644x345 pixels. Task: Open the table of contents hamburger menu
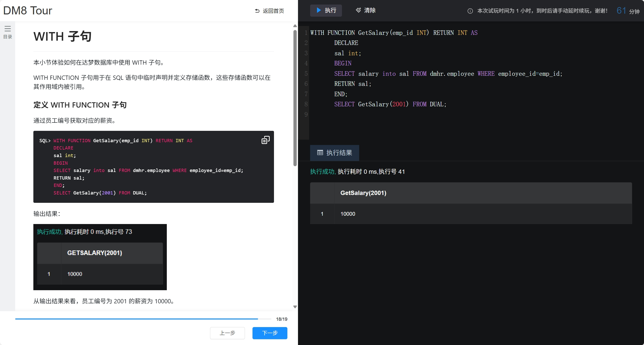click(8, 29)
